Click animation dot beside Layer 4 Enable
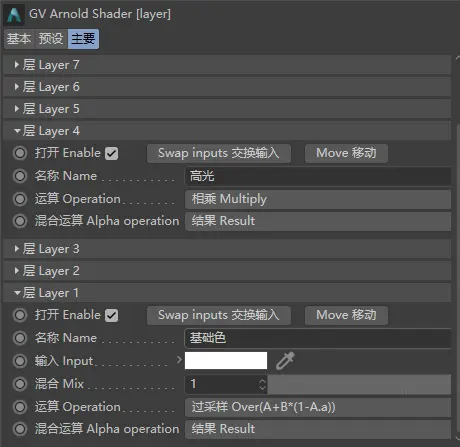This screenshot has width=460, height=447. click(x=20, y=153)
